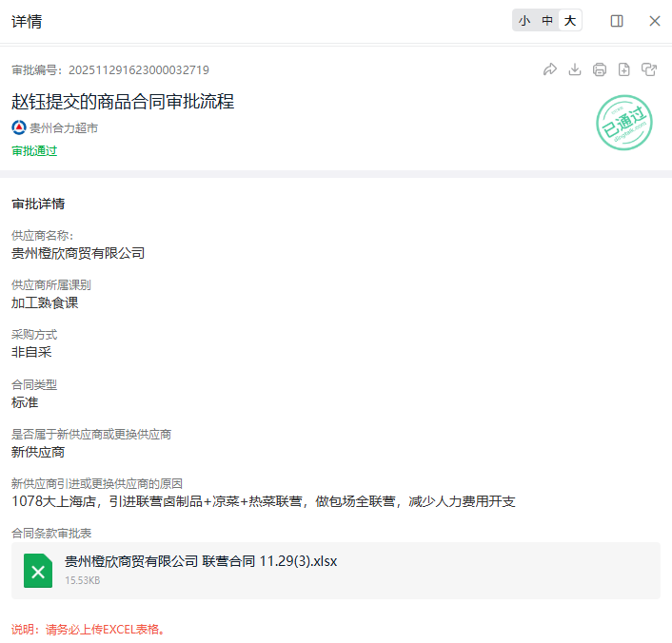672x643 pixels.
Task: Click the green 已通过 approval stamp
Action: (623, 123)
